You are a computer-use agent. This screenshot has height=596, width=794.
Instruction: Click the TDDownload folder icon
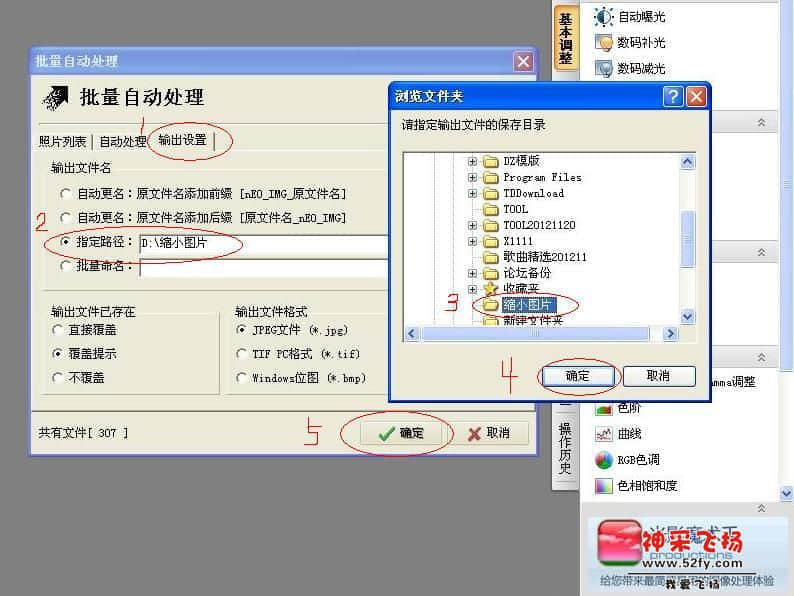(490, 193)
